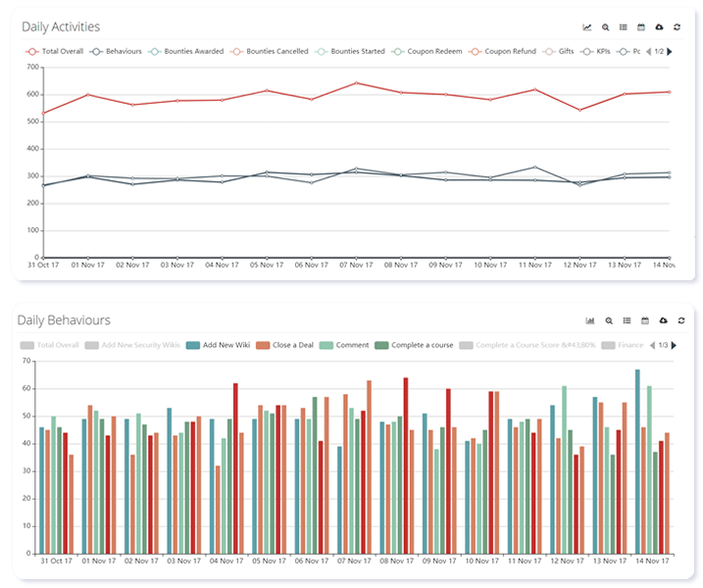703x588 pixels.
Task: Click the Add New Wiki teal legend swatch
Action: [x=193, y=345]
